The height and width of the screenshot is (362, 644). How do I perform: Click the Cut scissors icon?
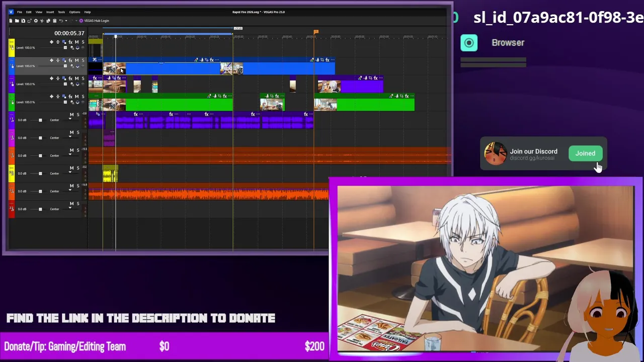click(42, 21)
